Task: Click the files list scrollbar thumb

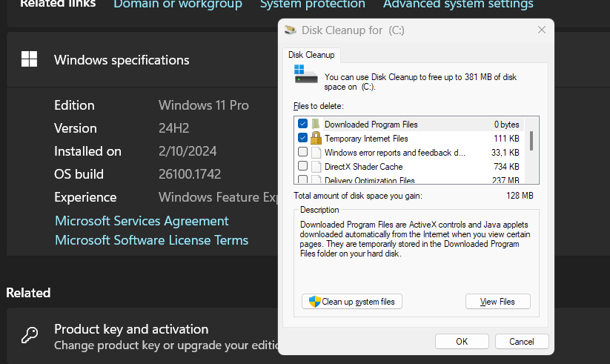Action: (x=531, y=141)
